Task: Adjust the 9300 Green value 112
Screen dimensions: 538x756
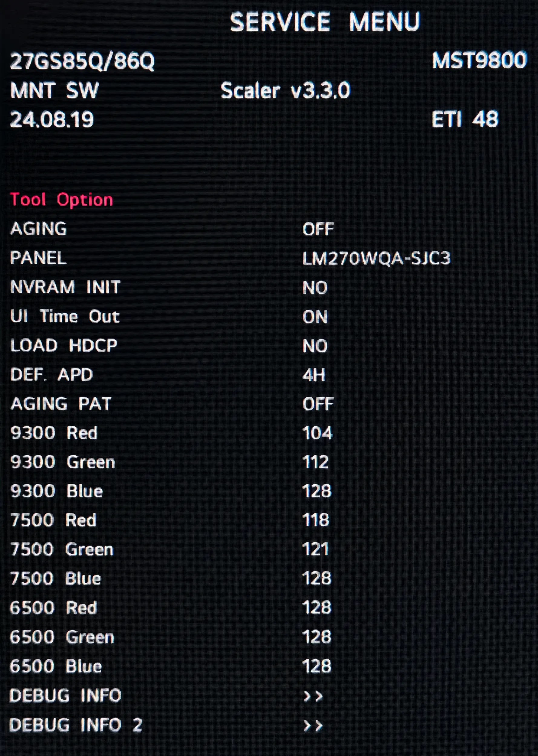Action: click(315, 462)
